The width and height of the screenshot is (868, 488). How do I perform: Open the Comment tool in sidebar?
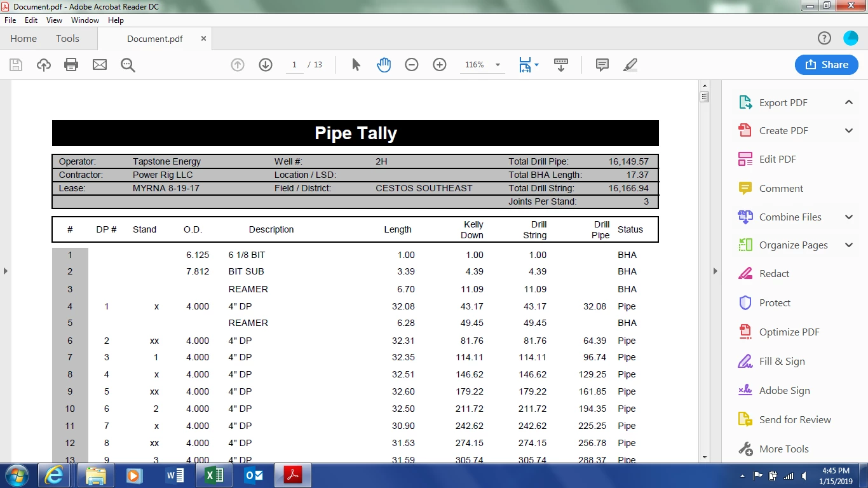coord(780,189)
